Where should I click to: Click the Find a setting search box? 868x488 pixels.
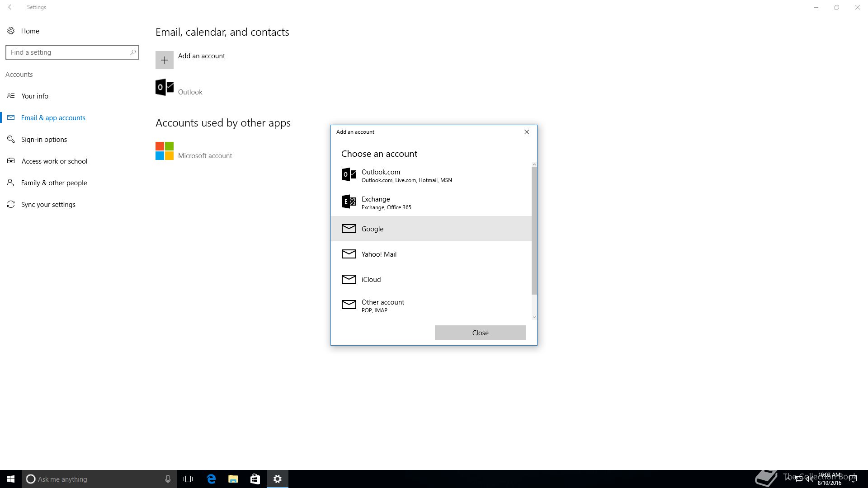tap(72, 52)
